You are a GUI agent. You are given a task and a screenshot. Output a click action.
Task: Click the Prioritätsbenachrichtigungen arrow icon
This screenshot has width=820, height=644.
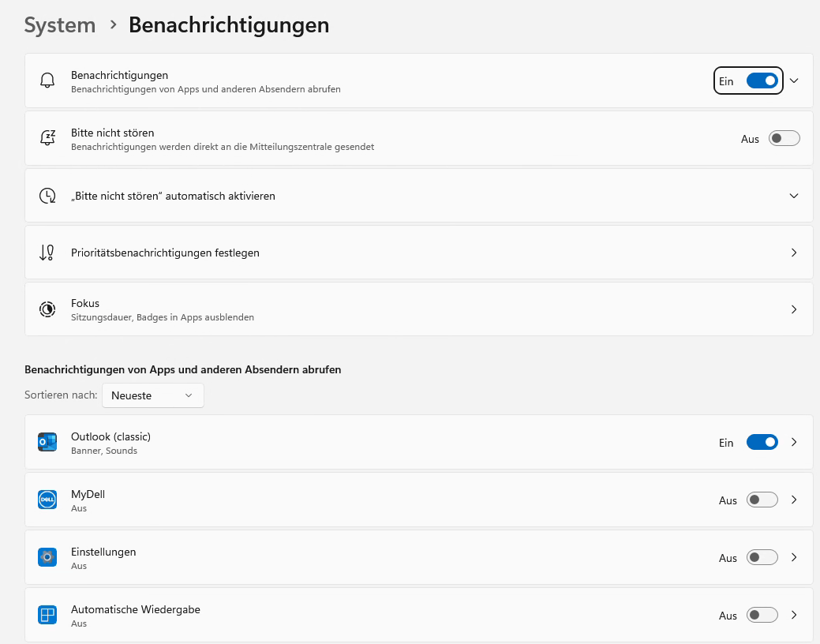47,253
